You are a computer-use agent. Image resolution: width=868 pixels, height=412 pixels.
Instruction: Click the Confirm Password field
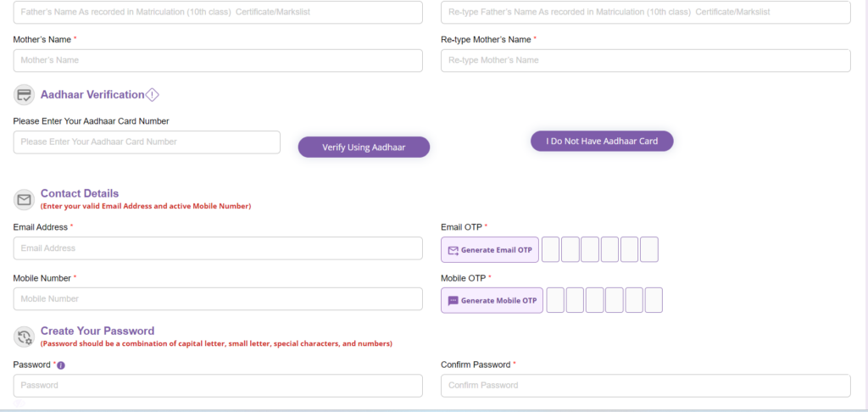[x=645, y=386]
